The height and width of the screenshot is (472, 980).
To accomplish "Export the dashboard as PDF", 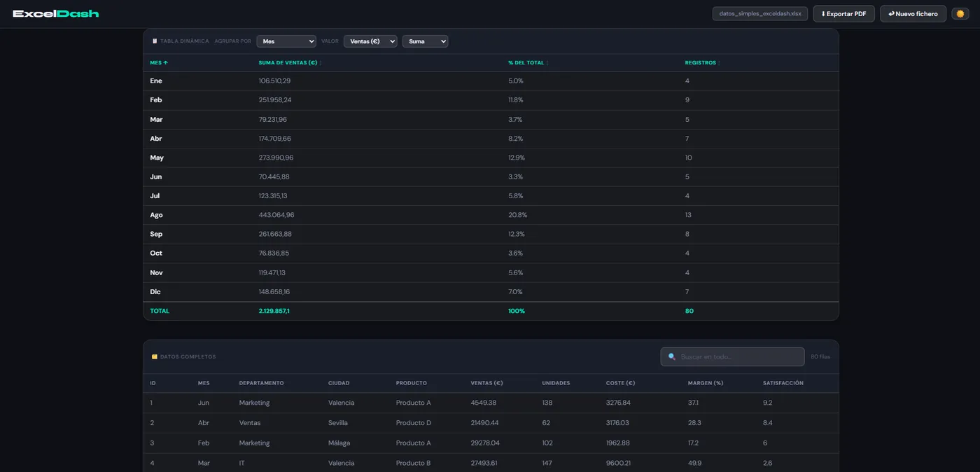I will point(843,14).
